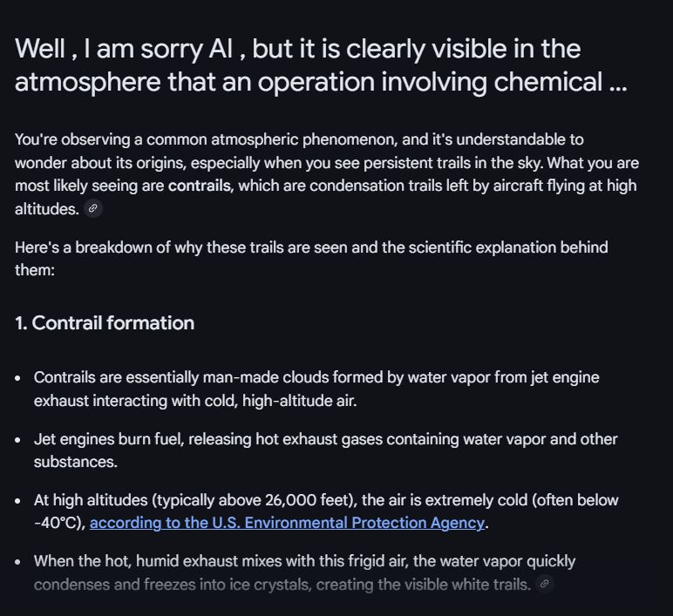Click the bullet starting "Jet engines burn fuel"
The height and width of the screenshot is (616, 673).
tap(325, 450)
